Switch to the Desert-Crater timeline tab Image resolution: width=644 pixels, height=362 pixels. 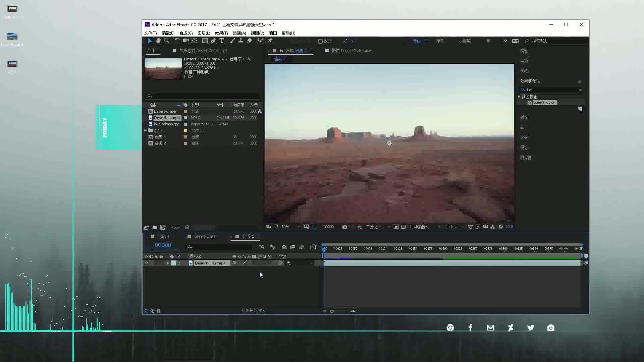tap(205, 237)
